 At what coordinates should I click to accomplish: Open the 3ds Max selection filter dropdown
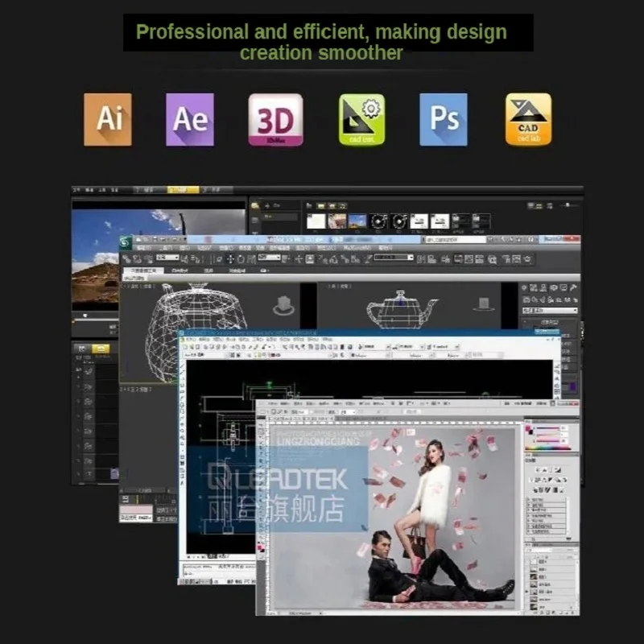[x=167, y=258]
